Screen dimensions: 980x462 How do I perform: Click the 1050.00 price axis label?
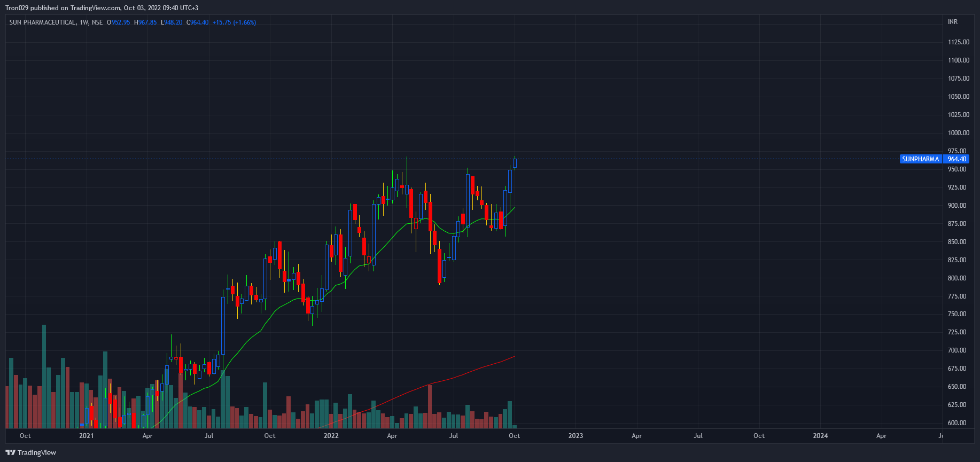point(958,97)
